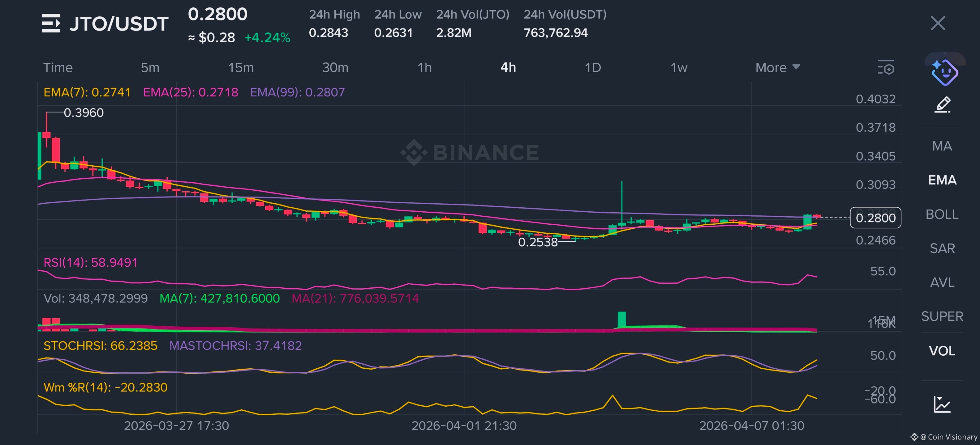Click the EMA(25) value label

pyautogui.click(x=191, y=92)
